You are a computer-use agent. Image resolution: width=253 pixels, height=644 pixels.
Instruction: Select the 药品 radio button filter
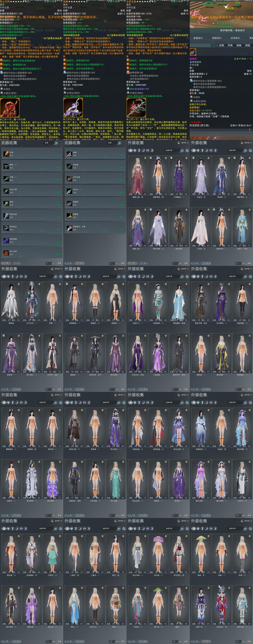(x=243, y=45)
